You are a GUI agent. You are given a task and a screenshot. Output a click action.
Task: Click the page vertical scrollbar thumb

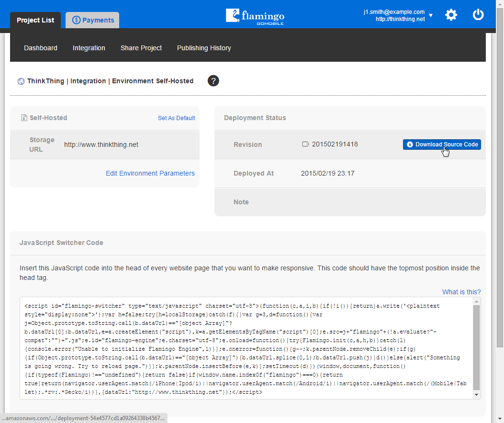[500, 178]
